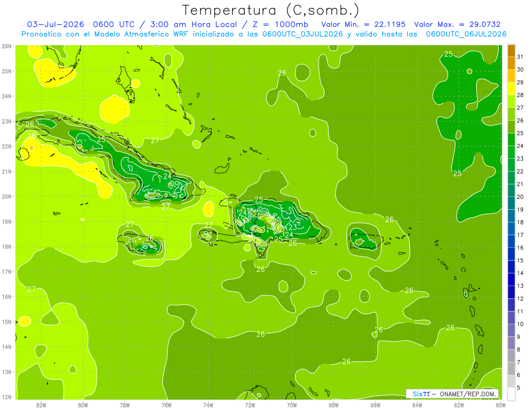The width and height of the screenshot is (532, 411).
Task: Click the "66W" longitude axis label
Action: click(375, 405)
